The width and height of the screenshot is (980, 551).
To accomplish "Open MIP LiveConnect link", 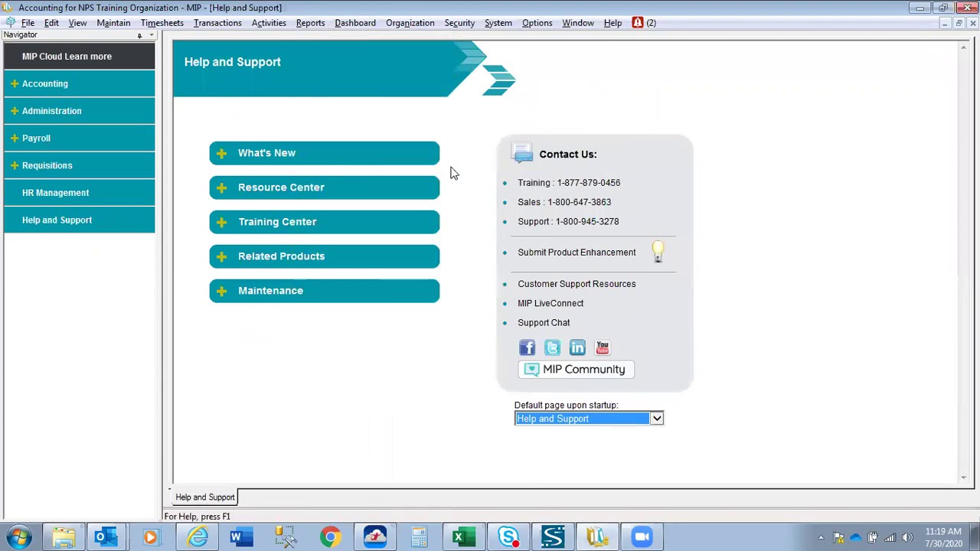I will pos(550,303).
